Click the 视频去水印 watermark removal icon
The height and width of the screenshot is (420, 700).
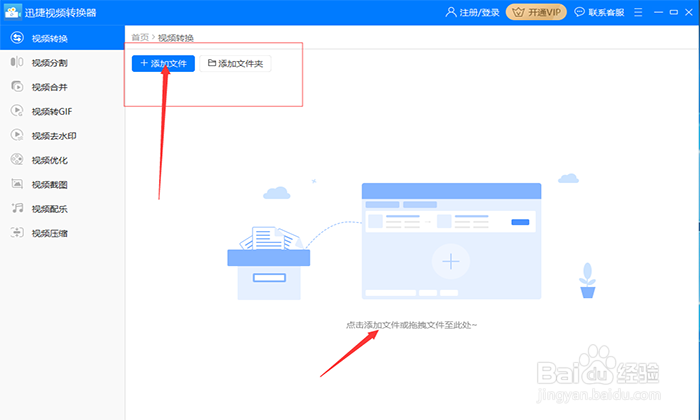click(x=17, y=135)
